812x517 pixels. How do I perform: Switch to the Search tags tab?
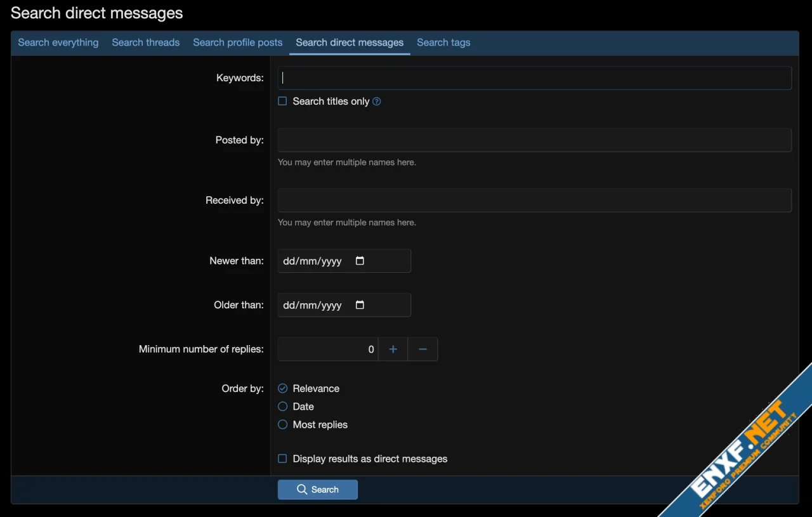(x=443, y=43)
